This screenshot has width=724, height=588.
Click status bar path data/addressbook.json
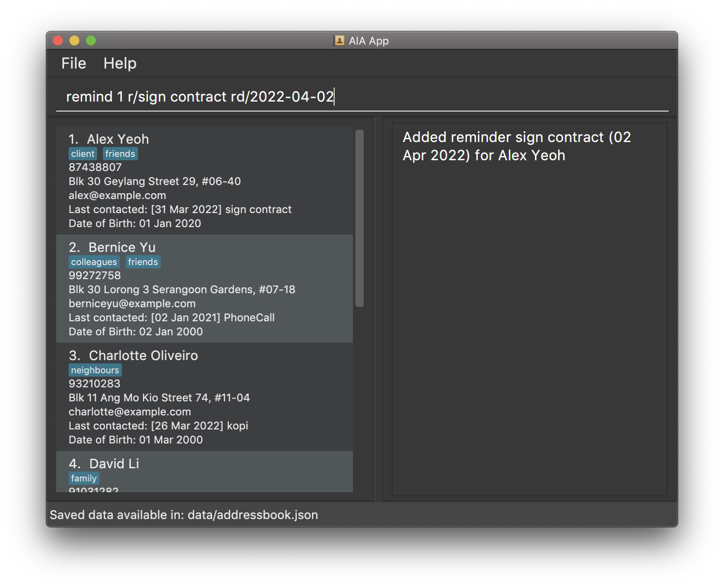point(252,515)
